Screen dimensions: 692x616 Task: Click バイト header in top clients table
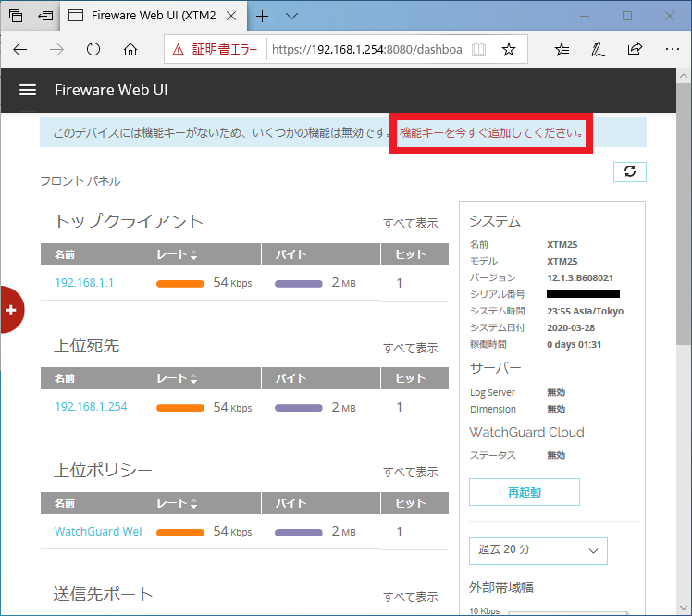pos(321,254)
